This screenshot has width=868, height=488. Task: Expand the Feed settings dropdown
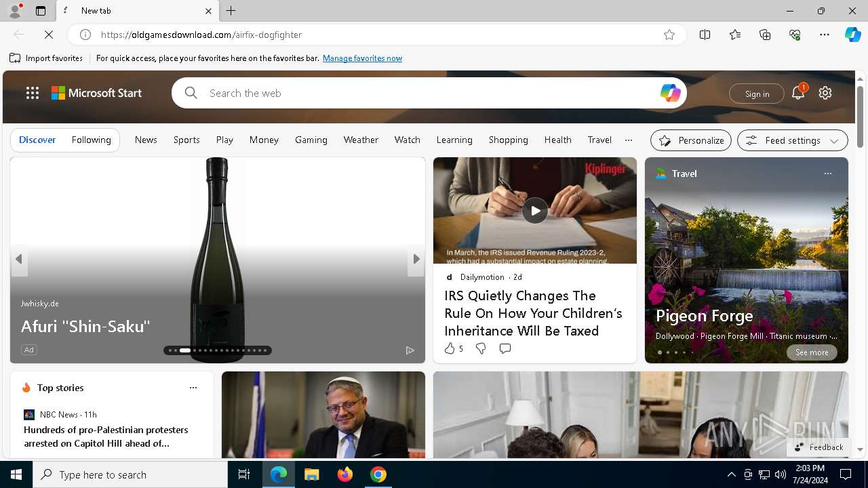(793, 140)
